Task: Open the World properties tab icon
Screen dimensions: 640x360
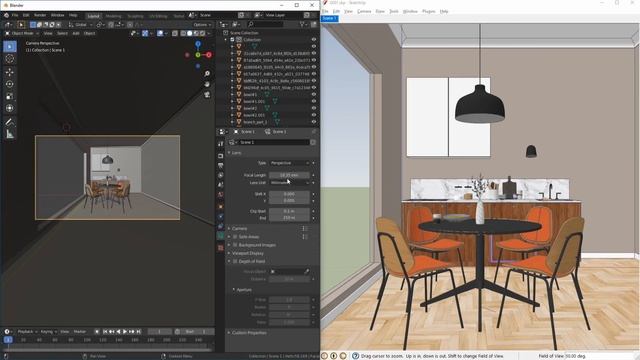Action: [x=220, y=195]
